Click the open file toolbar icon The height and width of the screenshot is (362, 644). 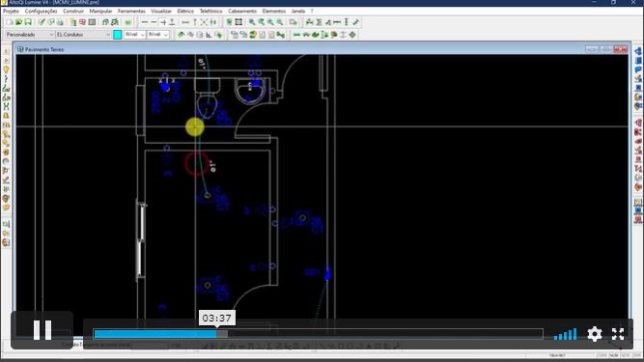(18, 22)
